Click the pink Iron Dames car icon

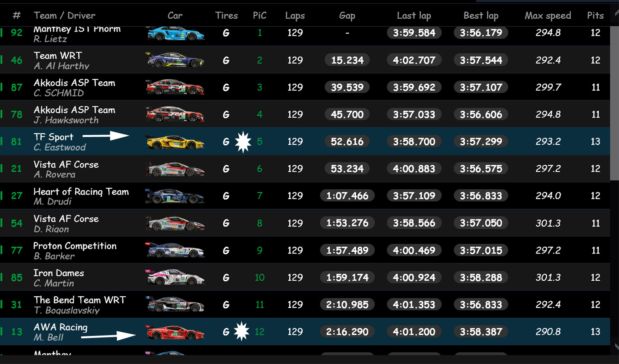pos(175,278)
